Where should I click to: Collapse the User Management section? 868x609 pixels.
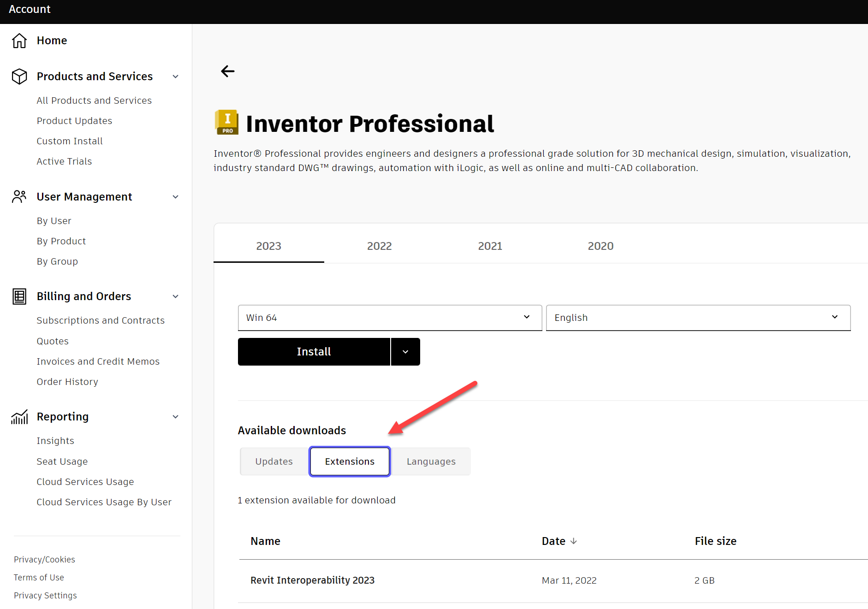tap(175, 197)
